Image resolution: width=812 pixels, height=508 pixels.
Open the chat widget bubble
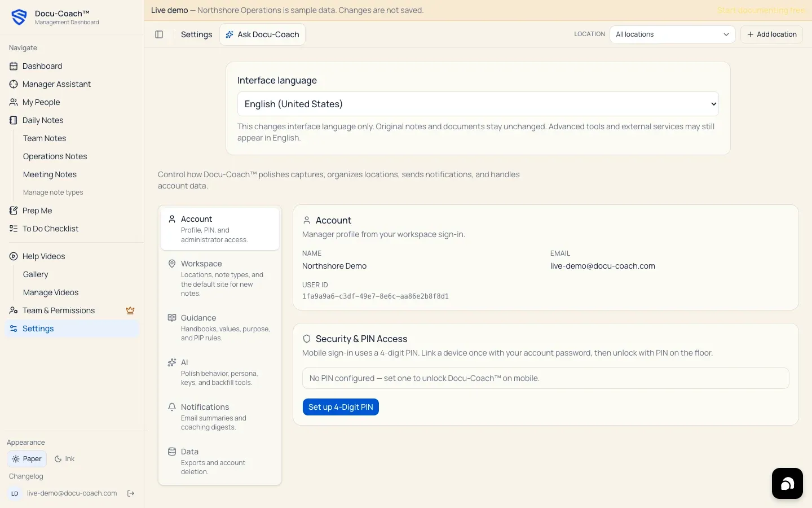click(x=787, y=483)
